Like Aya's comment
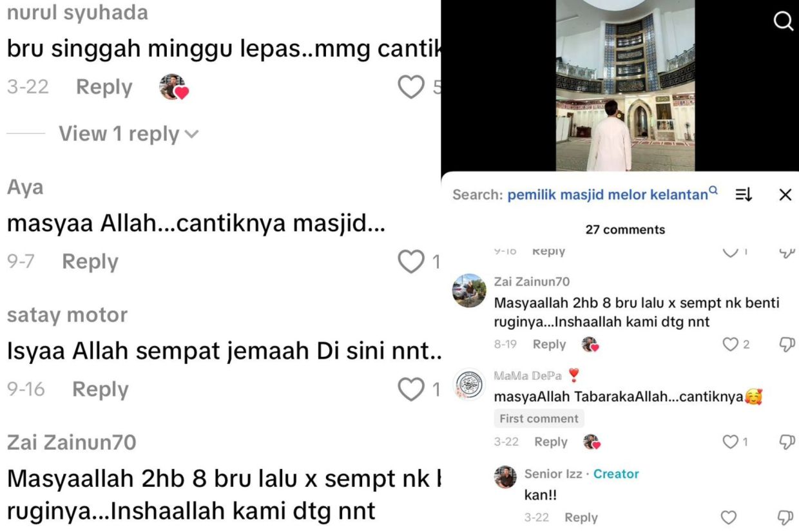Image resolution: width=799 pixels, height=532 pixels. click(x=410, y=261)
